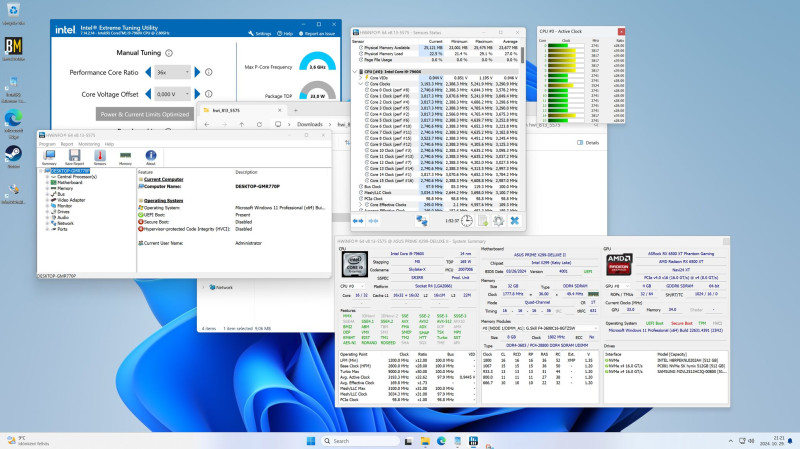Click the blue X icon in Sensors Status toolbar
The image size is (800, 449).
515,220
